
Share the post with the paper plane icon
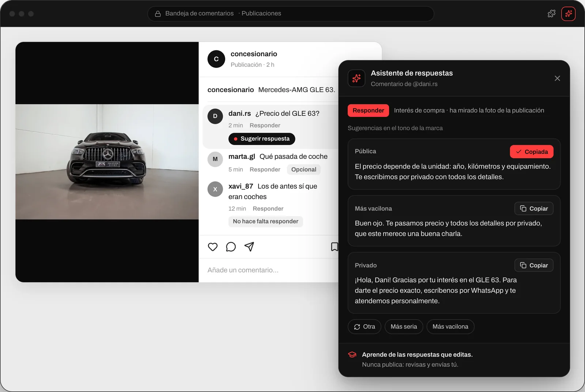coord(249,247)
